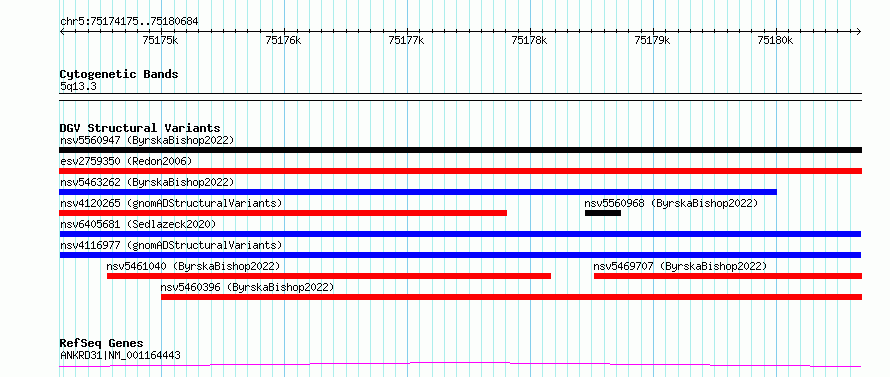Click the nsv5460396 (ByrskaBishop2022) label

[247, 287]
